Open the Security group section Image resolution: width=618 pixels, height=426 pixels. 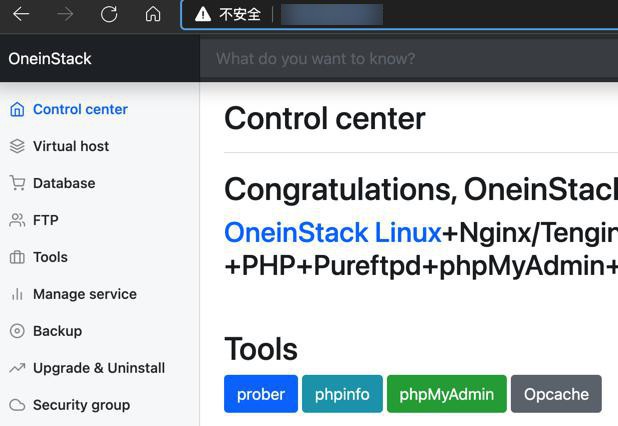click(81, 405)
